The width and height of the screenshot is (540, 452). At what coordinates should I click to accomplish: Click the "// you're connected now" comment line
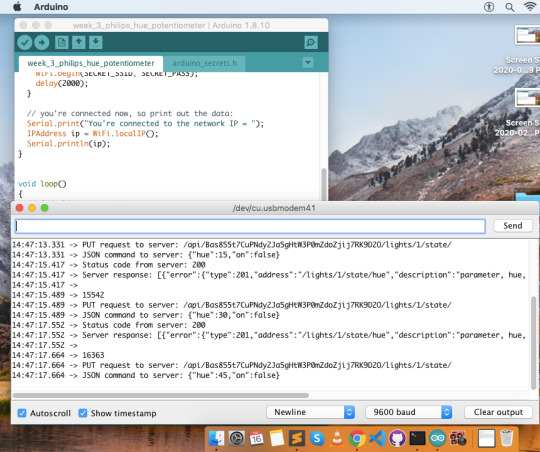[x=130, y=113]
